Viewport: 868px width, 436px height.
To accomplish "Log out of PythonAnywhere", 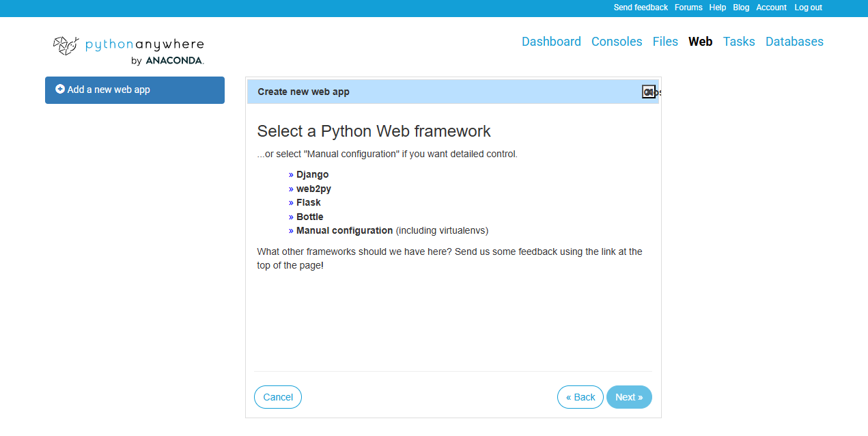I will [x=808, y=8].
